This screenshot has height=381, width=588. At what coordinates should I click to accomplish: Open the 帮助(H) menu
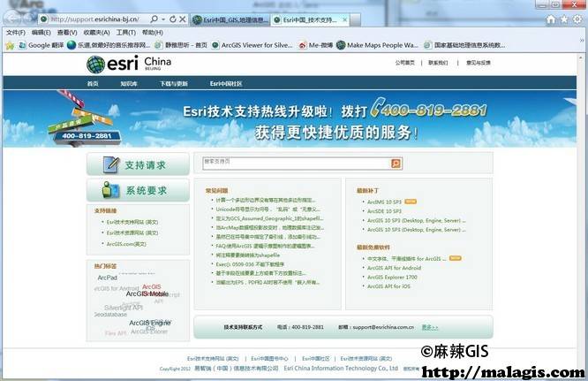tap(152, 33)
